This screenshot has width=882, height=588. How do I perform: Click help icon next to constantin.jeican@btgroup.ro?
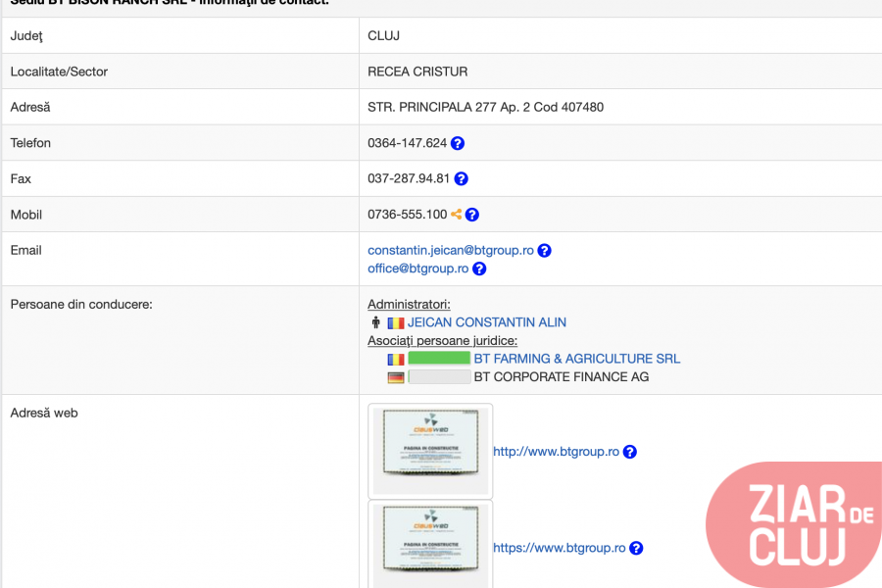tap(545, 251)
